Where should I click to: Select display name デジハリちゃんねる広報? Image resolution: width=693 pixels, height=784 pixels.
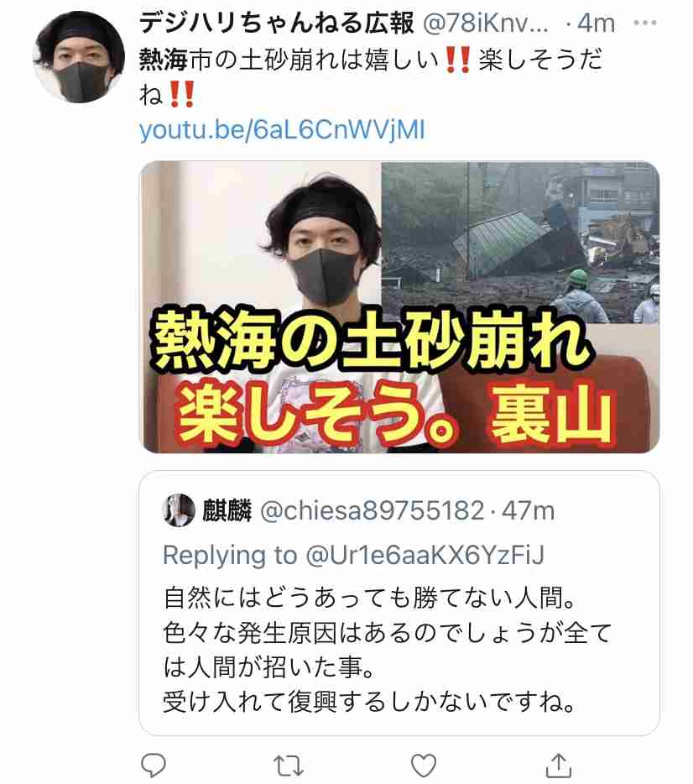pos(276,23)
